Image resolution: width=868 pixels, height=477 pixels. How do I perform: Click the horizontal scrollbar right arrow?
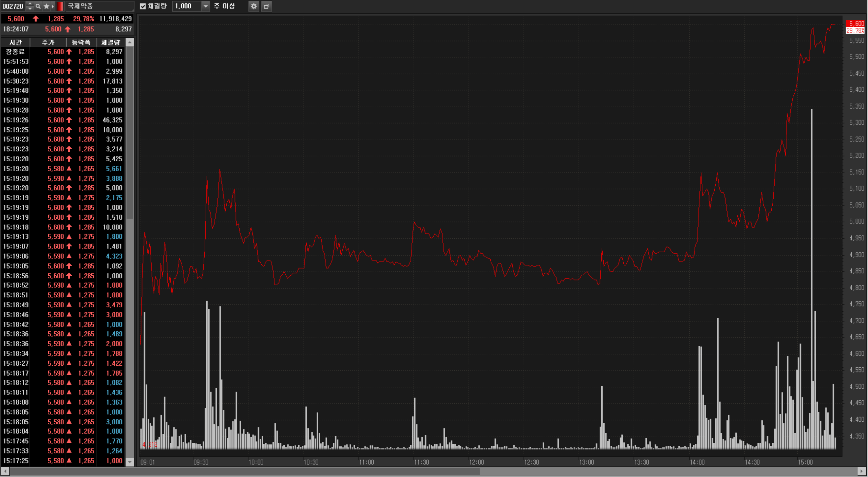point(861,471)
